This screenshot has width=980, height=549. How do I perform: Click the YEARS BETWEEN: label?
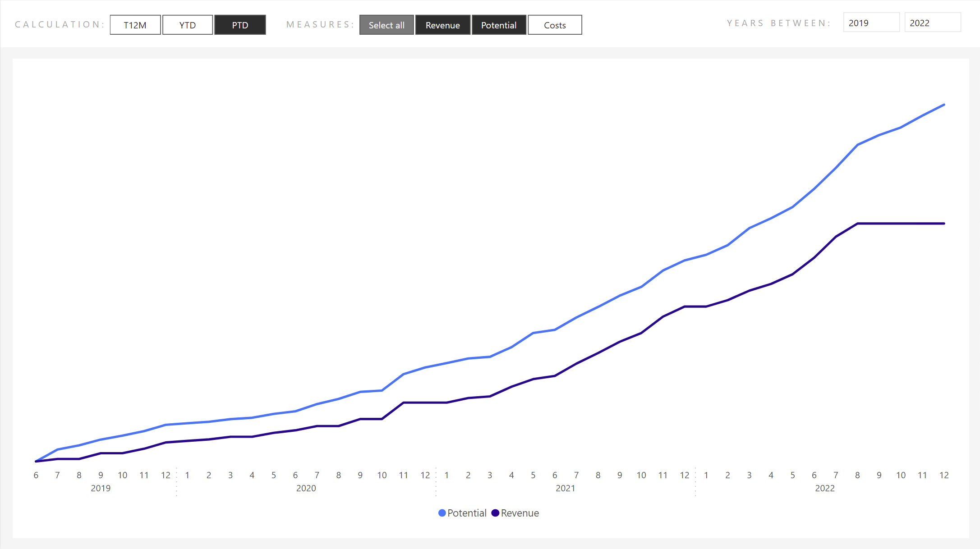(x=779, y=23)
